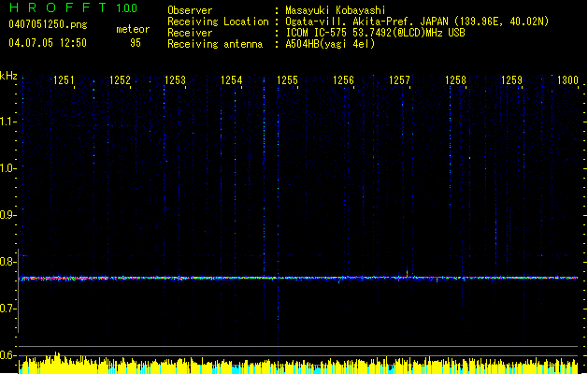Click the 1253 time marker

176,81
